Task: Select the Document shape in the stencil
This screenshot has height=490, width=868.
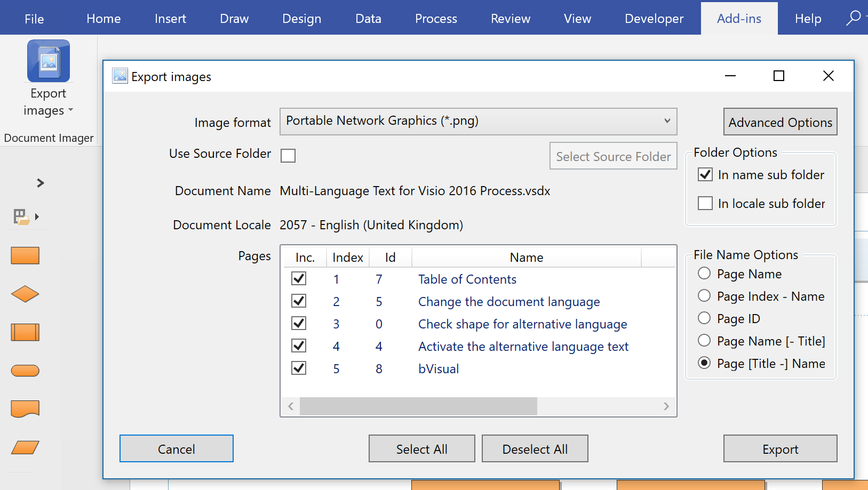Action: coord(25,408)
